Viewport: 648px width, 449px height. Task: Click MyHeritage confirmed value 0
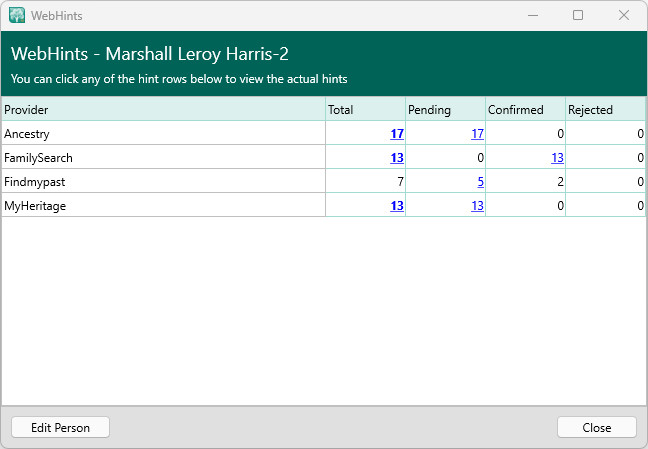[x=560, y=205]
